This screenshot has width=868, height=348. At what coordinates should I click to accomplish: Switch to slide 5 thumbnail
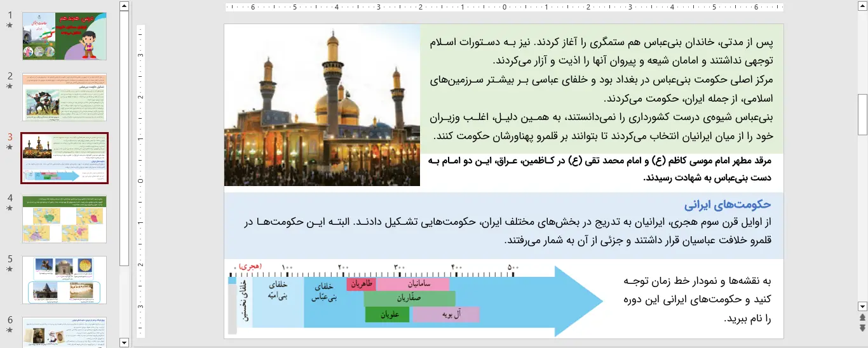64,280
